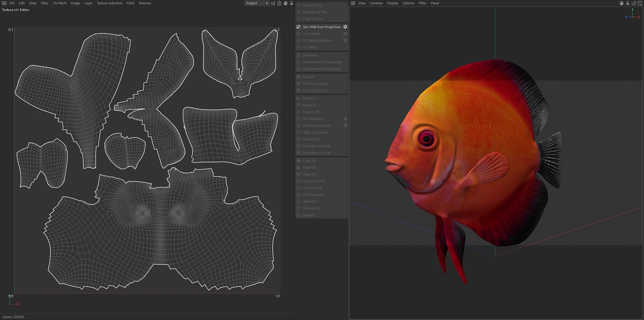Open the Textures menu
This screenshot has height=320, width=644.
[x=145, y=3]
